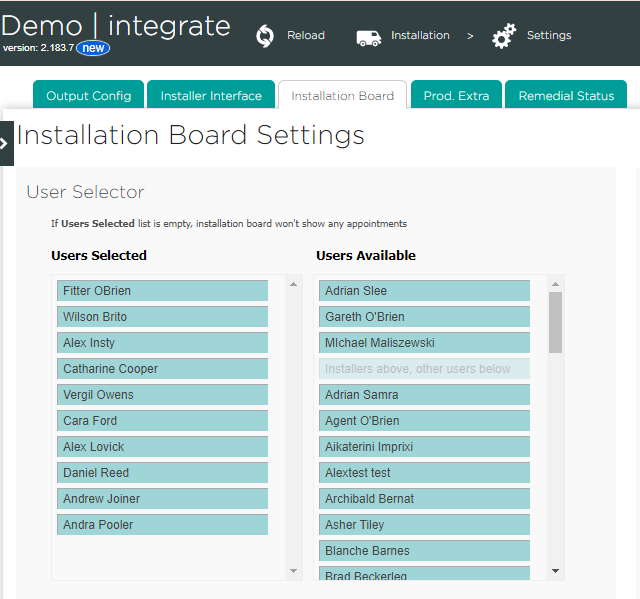This screenshot has width=640, height=599.
Task: Click the Users Available scrollbar thumb
Action: [x=555, y=322]
